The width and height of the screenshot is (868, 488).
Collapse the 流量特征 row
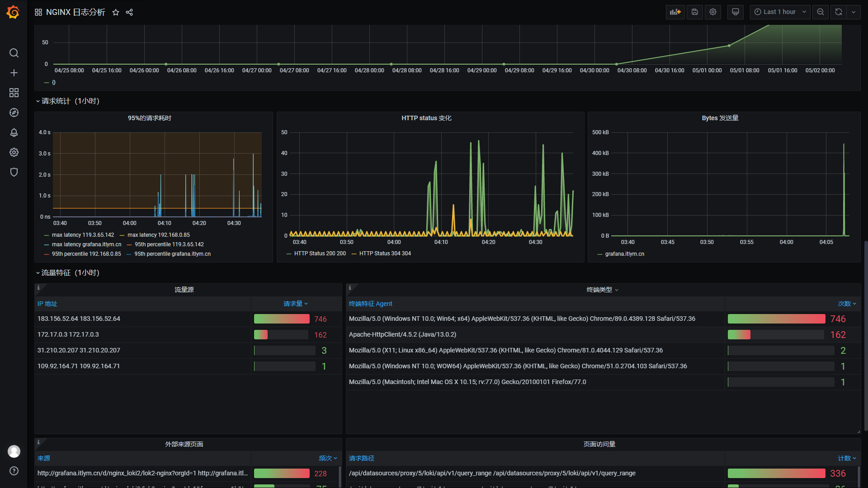pyautogui.click(x=68, y=272)
